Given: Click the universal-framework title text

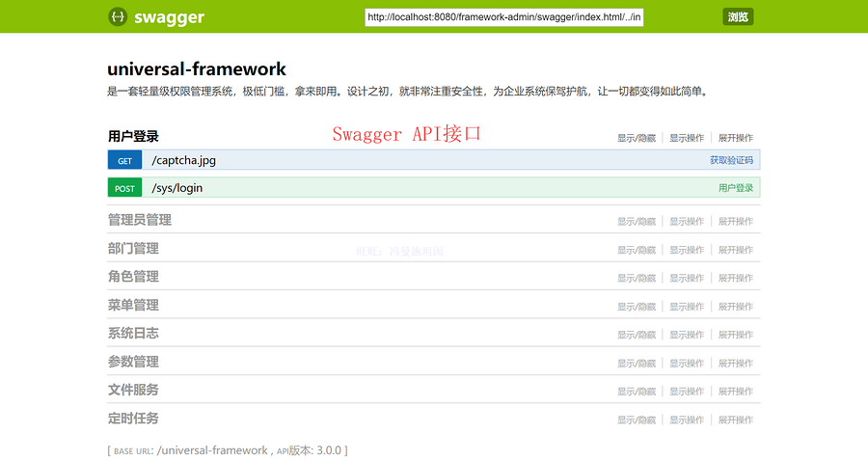Looking at the screenshot, I should [197, 69].
